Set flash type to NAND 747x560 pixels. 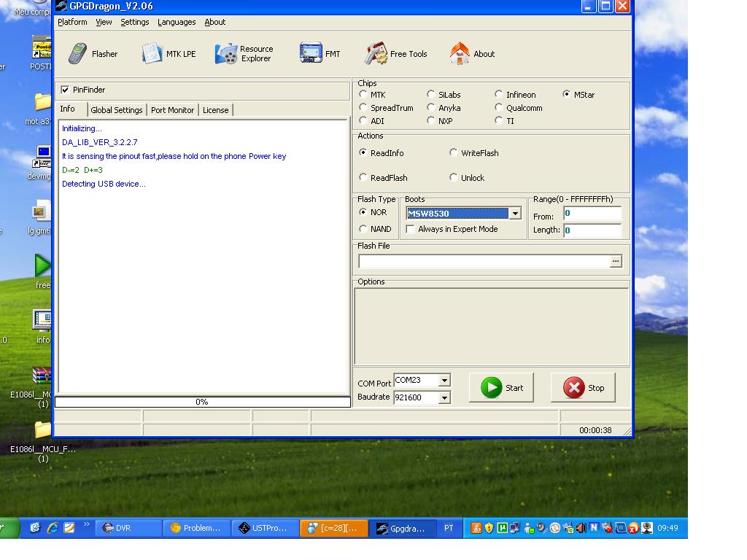363,229
